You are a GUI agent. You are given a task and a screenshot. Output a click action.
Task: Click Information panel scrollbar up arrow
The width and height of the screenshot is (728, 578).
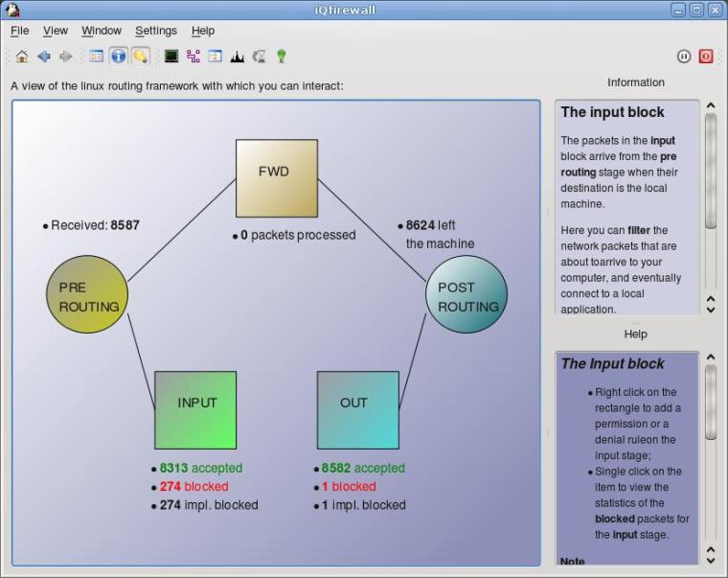tap(711, 105)
